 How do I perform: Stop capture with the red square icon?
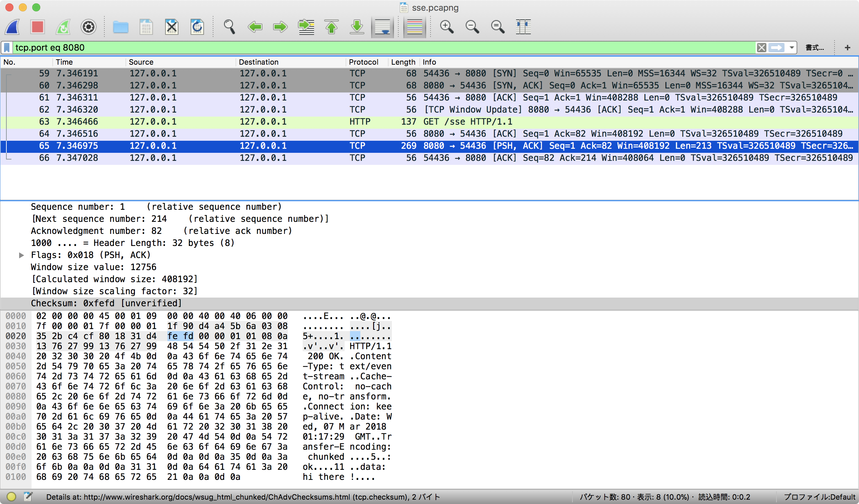coord(38,27)
